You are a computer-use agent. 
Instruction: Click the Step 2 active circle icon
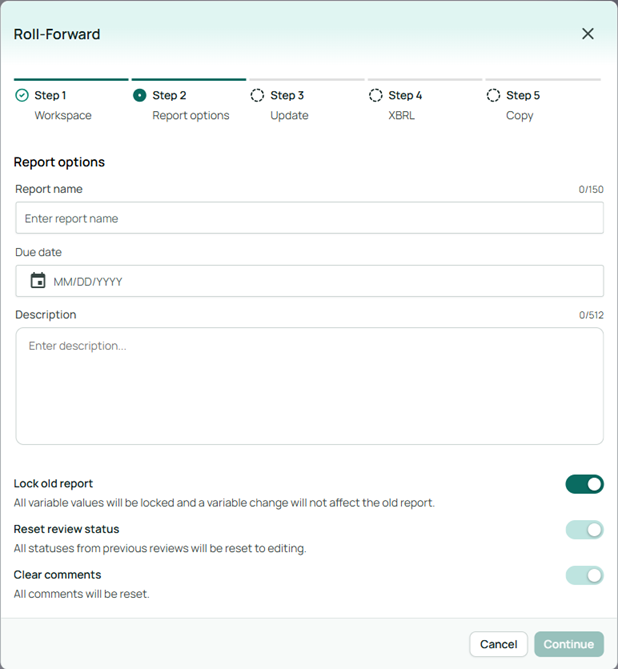coord(140,95)
